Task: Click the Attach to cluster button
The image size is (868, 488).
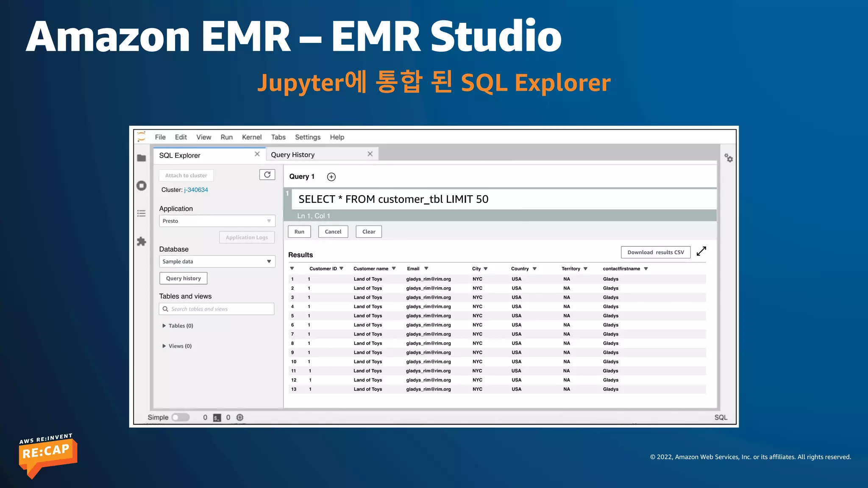Action: pyautogui.click(x=186, y=175)
